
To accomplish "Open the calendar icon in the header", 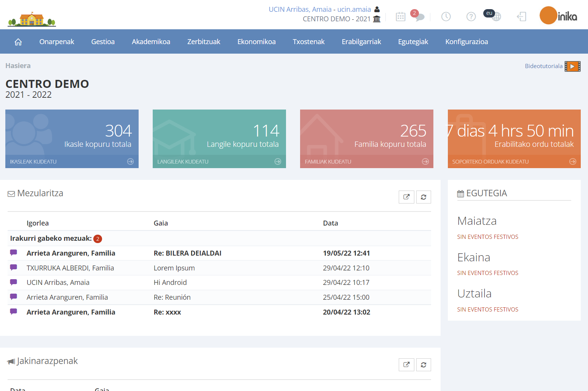I will (x=400, y=17).
